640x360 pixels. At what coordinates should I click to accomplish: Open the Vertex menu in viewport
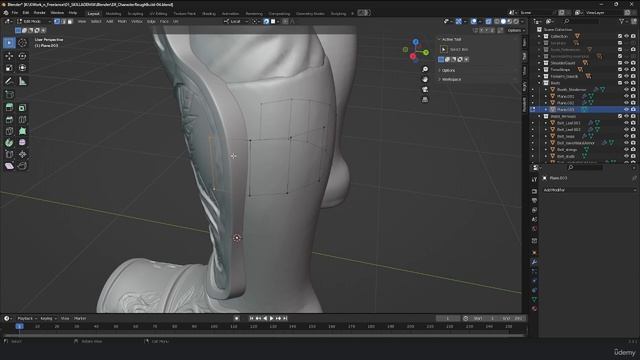(x=137, y=21)
